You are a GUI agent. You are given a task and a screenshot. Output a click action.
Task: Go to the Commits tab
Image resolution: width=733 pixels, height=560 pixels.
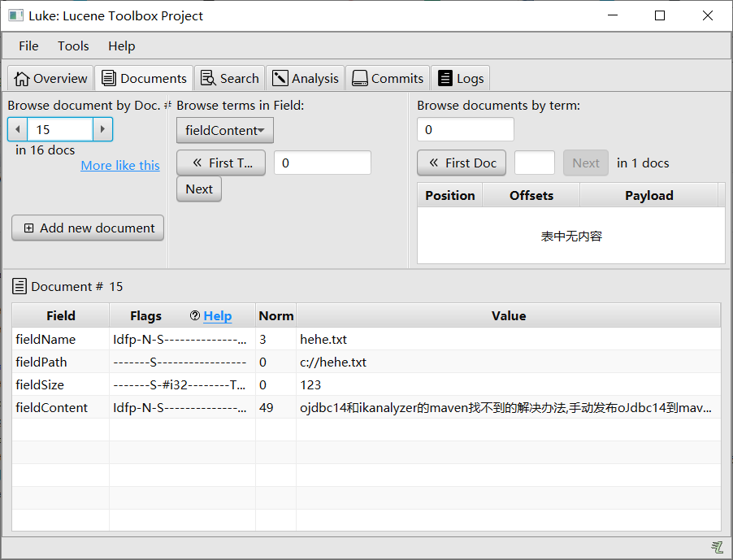pos(388,78)
